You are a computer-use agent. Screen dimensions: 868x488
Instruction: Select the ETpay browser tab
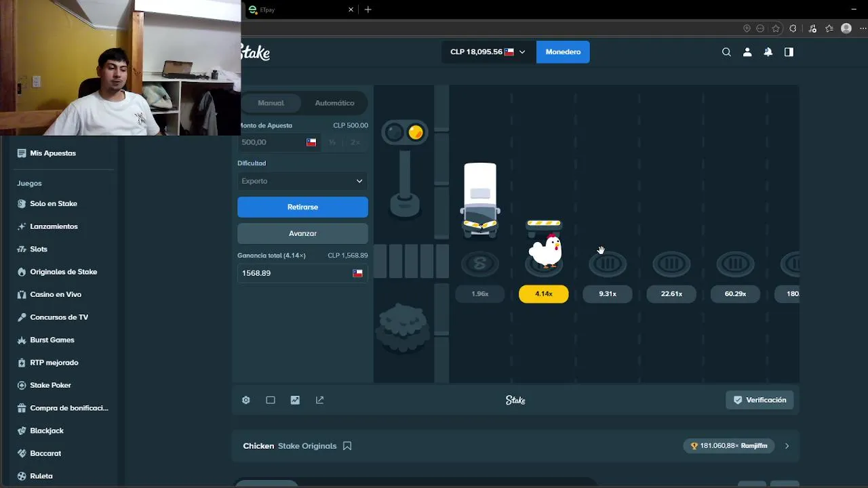[301, 9]
